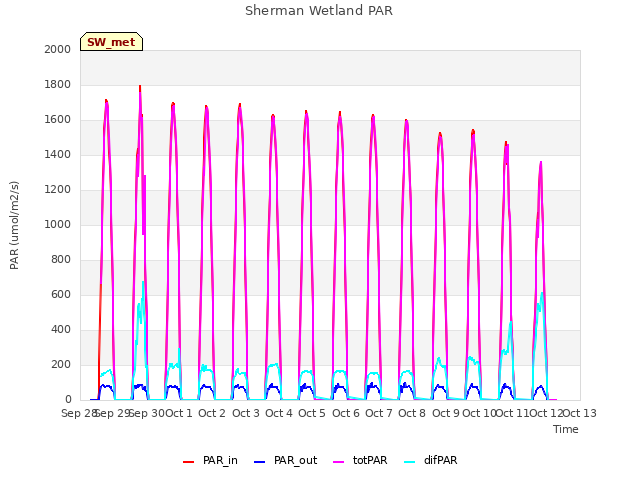The image size is (640, 480).
Task: Click the SW_met annotation label
Action: 111,42
